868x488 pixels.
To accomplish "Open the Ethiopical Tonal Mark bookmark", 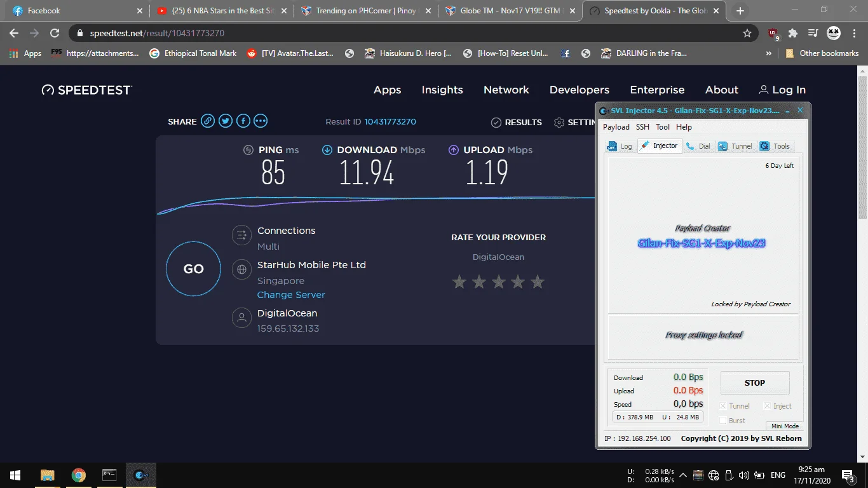I will pyautogui.click(x=193, y=53).
